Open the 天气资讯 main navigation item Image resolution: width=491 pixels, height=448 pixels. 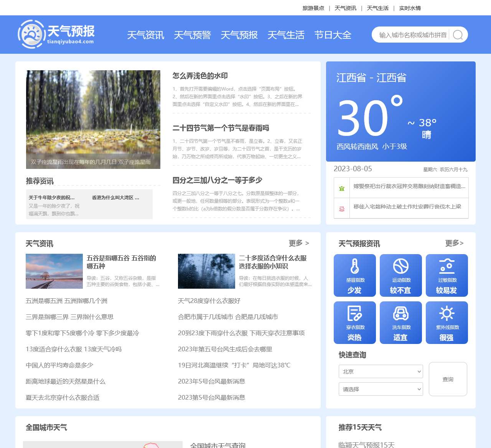click(x=146, y=35)
